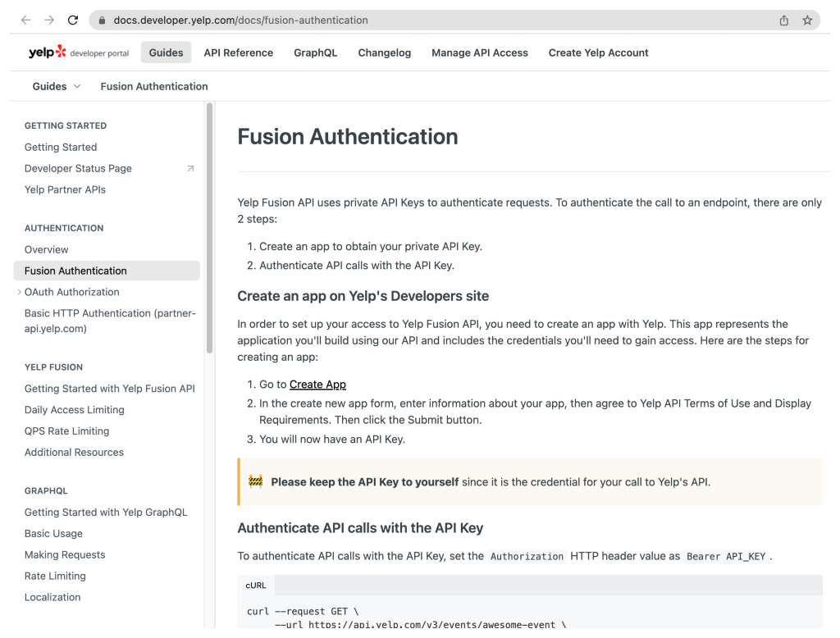Click the curl --request GET code line
This screenshot has height=638, width=840.
(303, 611)
